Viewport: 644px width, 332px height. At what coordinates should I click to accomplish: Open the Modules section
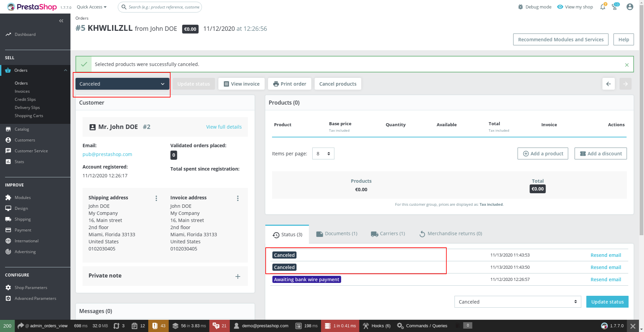pos(22,197)
